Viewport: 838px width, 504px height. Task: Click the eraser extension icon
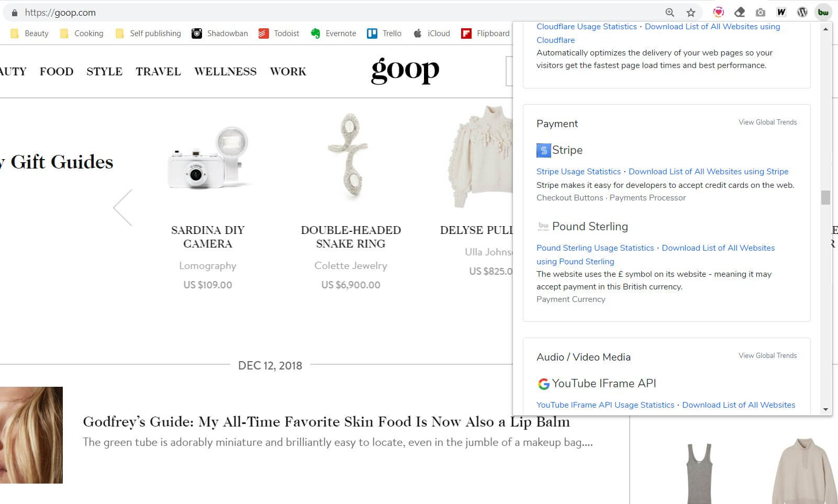click(x=739, y=13)
